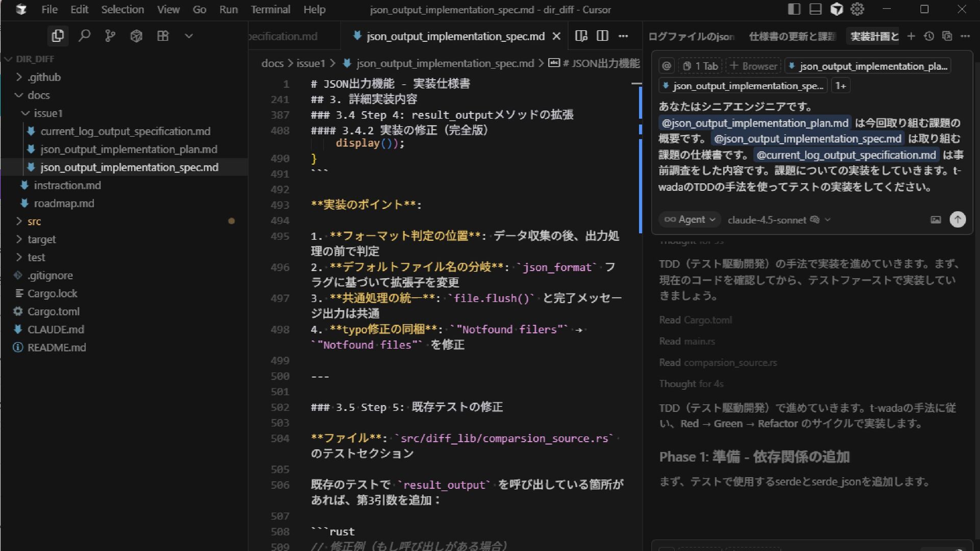Image resolution: width=980 pixels, height=551 pixels.
Task: Click the send message arrow button
Action: tap(957, 219)
